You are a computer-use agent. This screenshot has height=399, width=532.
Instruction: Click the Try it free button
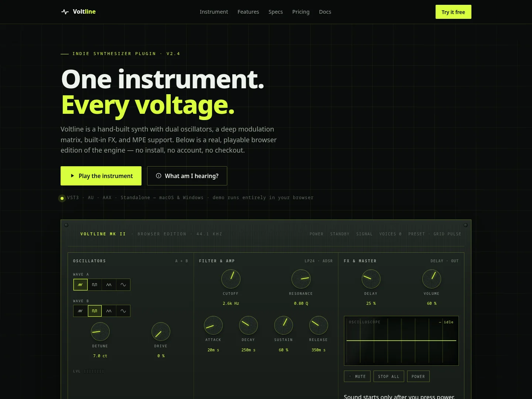pyautogui.click(x=453, y=12)
